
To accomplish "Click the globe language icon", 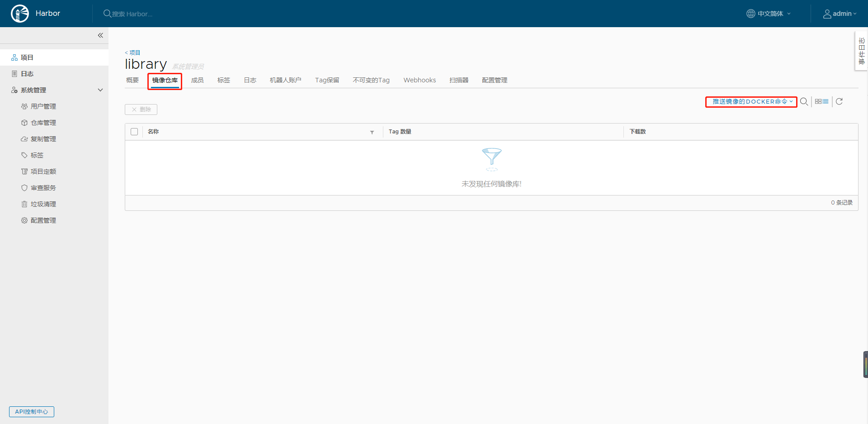I will pyautogui.click(x=750, y=14).
